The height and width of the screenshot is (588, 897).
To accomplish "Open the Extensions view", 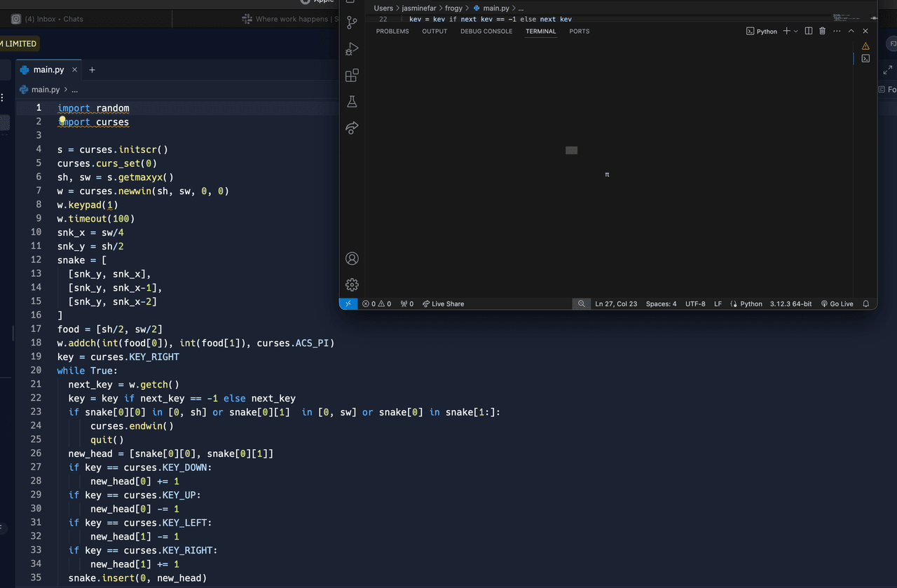I will click(x=352, y=76).
